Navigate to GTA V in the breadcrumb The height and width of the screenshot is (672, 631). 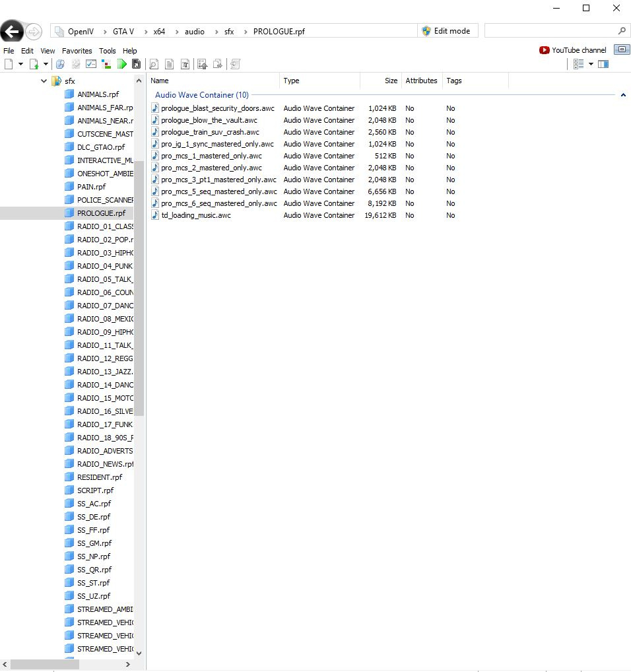pos(123,32)
